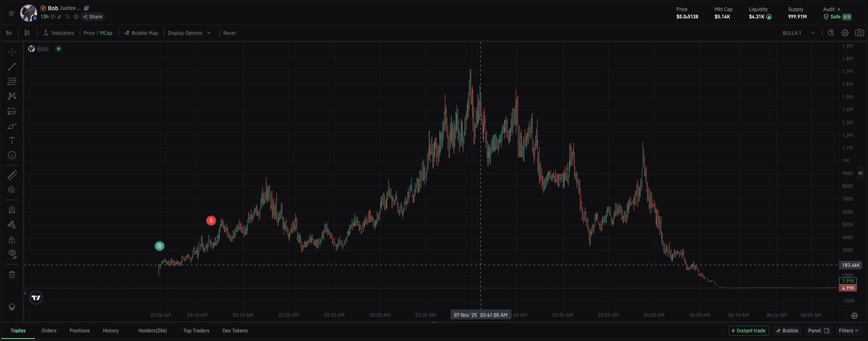Open the Bubble Map view
Viewport: 868px width, 341px height.
(142, 33)
